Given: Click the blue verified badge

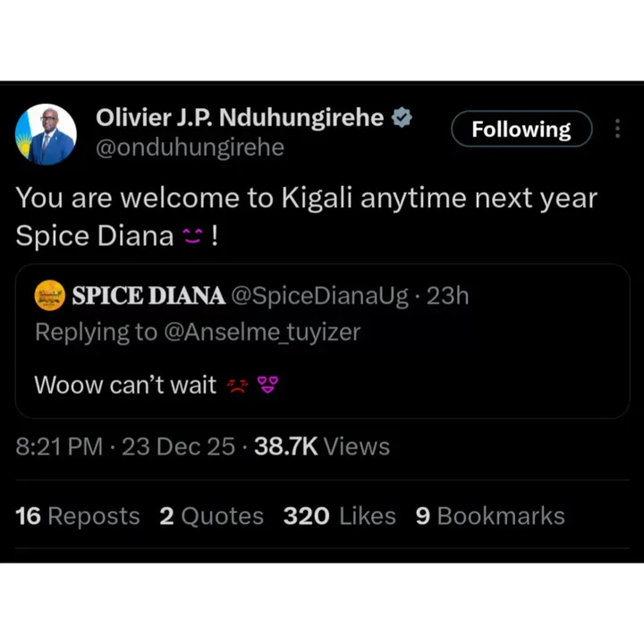Looking at the screenshot, I should pyautogui.click(x=403, y=117).
